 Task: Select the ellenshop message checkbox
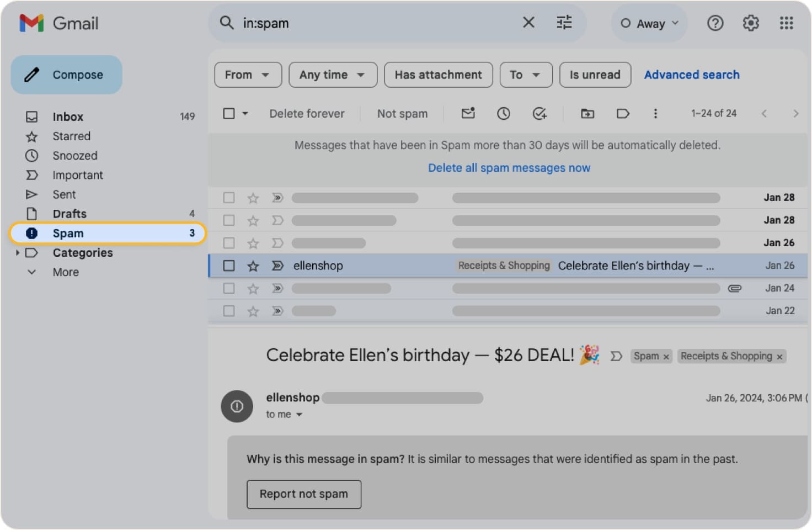(x=228, y=266)
